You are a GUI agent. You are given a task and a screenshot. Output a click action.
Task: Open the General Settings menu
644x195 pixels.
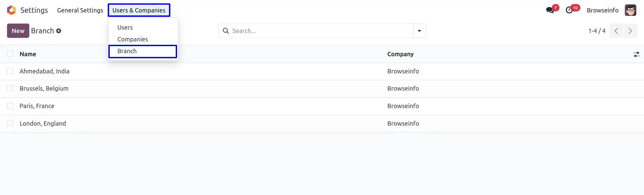point(80,10)
